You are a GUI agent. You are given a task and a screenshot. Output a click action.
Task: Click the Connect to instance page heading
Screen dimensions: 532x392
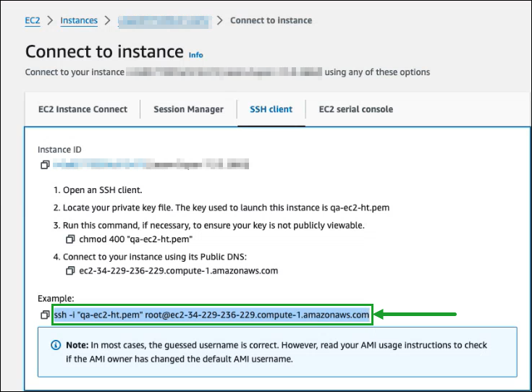tap(104, 52)
